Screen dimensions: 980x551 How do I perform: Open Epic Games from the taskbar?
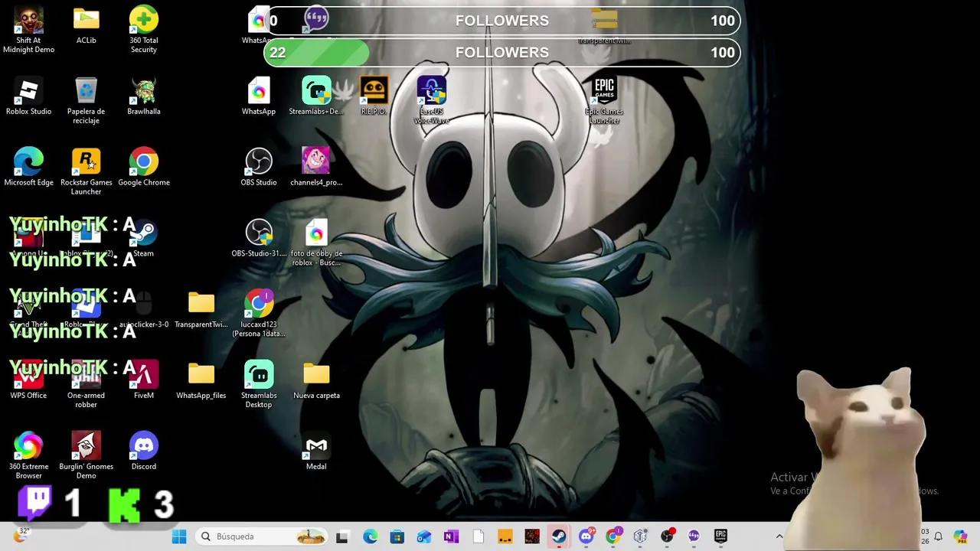click(x=721, y=536)
